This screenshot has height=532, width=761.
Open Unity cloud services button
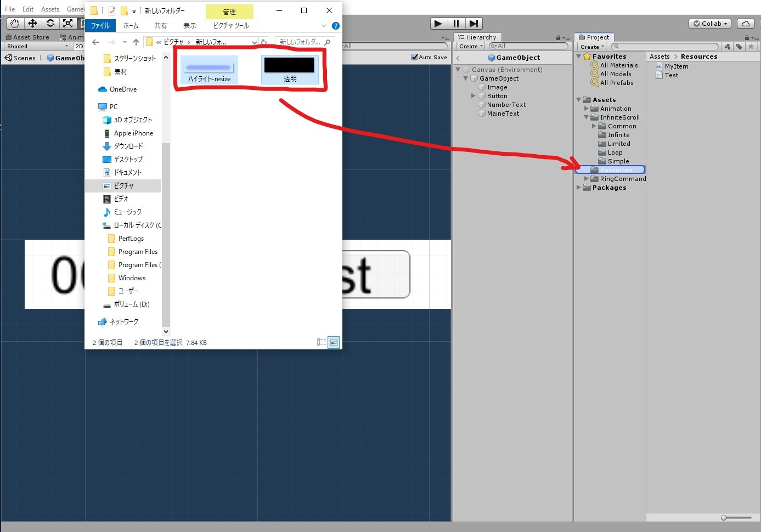(x=745, y=24)
